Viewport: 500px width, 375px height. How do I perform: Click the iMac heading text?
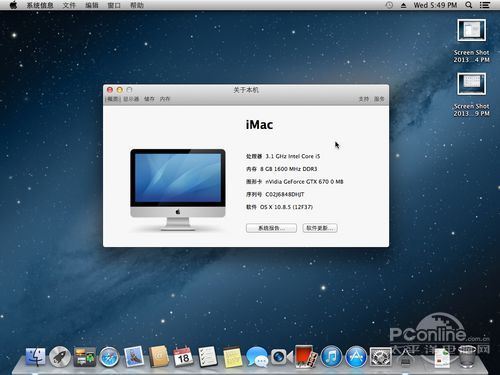259,125
